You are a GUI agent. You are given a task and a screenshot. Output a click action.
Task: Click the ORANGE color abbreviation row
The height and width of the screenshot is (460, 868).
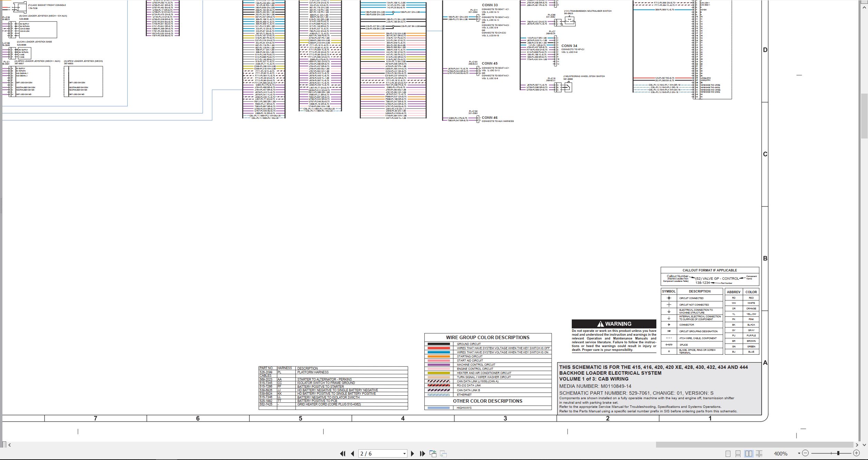742,309
